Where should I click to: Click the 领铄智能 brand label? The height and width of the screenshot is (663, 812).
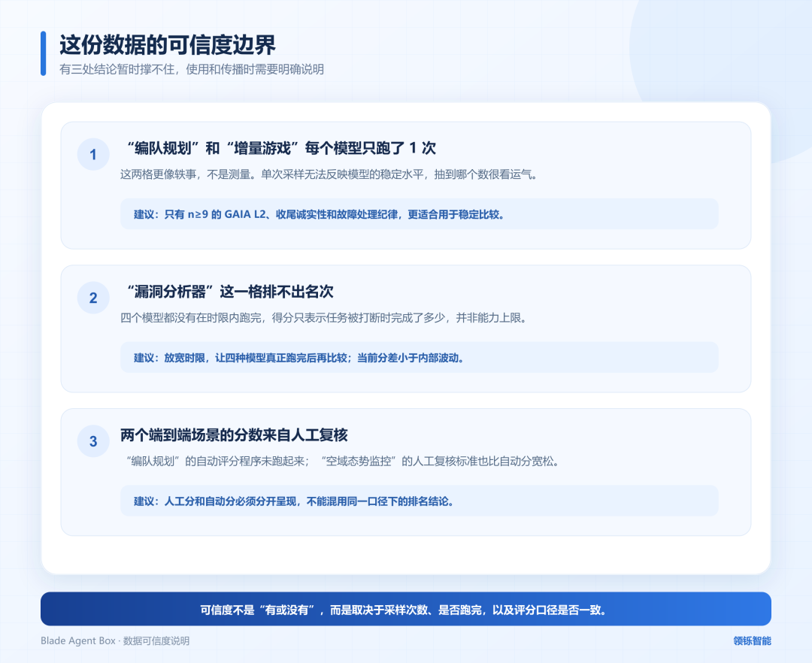pos(753,640)
